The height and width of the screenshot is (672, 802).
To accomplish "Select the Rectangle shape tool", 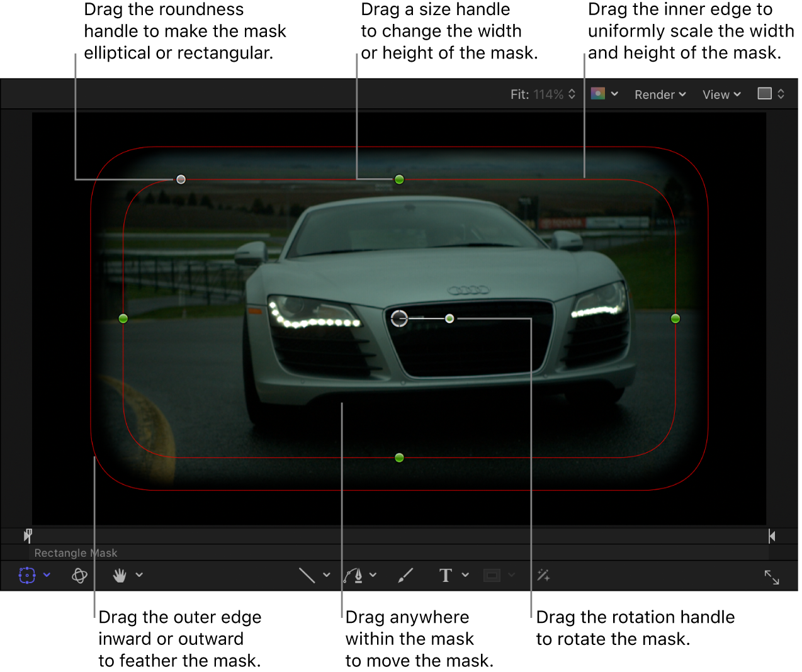I will [493, 574].
